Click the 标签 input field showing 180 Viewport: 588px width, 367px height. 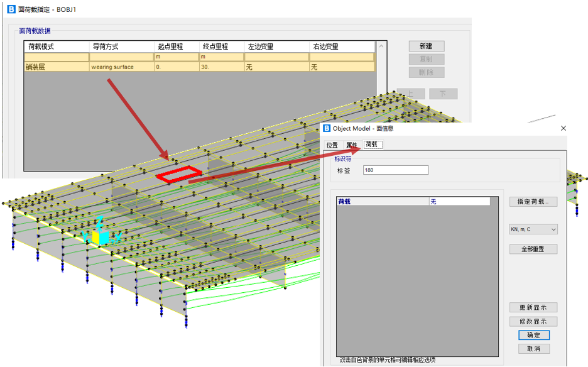click(396, 170)
